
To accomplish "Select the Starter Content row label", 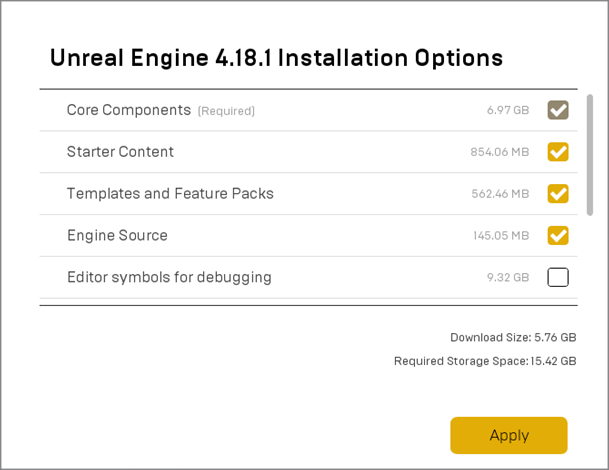I will point(120,152).
